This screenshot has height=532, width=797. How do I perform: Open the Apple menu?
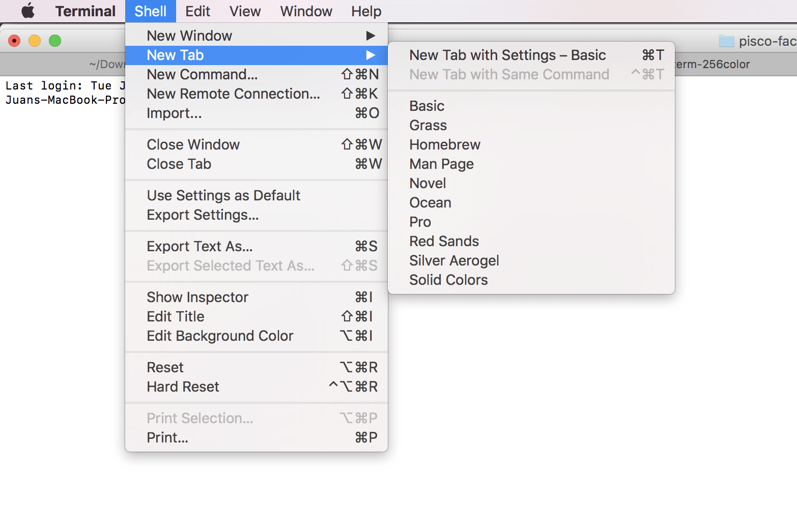tap(28, 11)
